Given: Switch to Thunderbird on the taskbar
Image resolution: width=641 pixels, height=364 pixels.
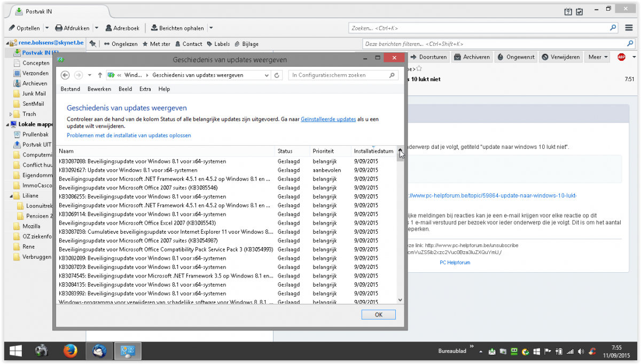Looking at the screenshot, I should (x=99, y=351).
